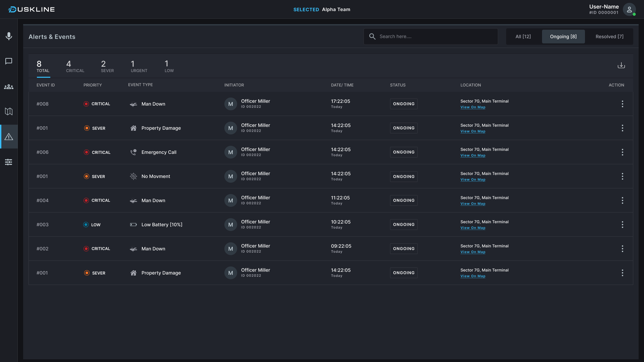Click the low priority dot for #003

point(86,225)
